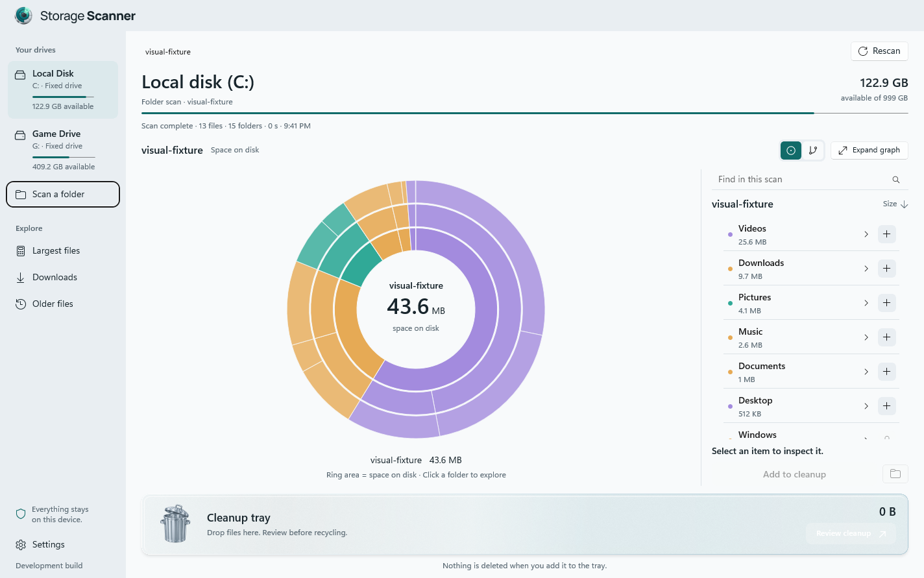Click the Storage Scanner app logo

(x=24, y=16)
